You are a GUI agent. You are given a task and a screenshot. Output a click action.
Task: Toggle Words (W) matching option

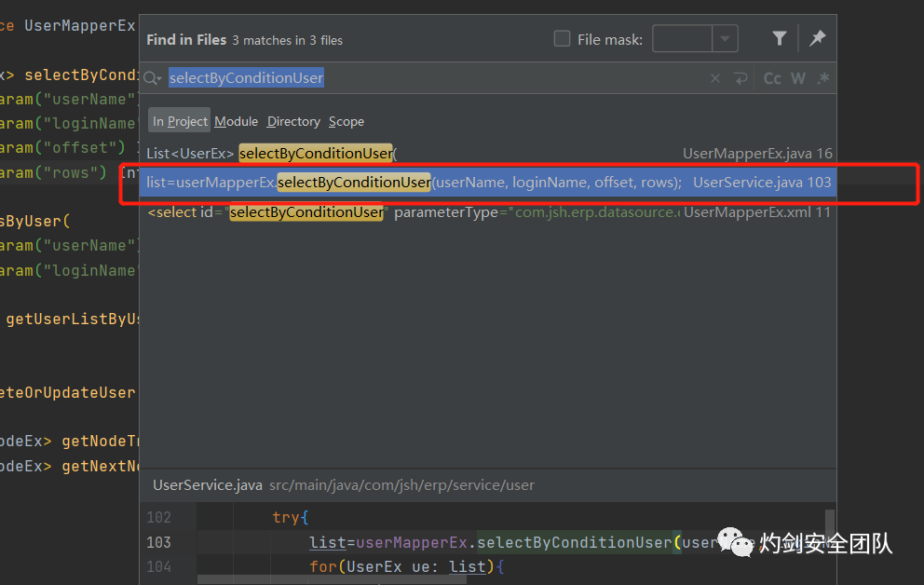click(x=798, y=78)
